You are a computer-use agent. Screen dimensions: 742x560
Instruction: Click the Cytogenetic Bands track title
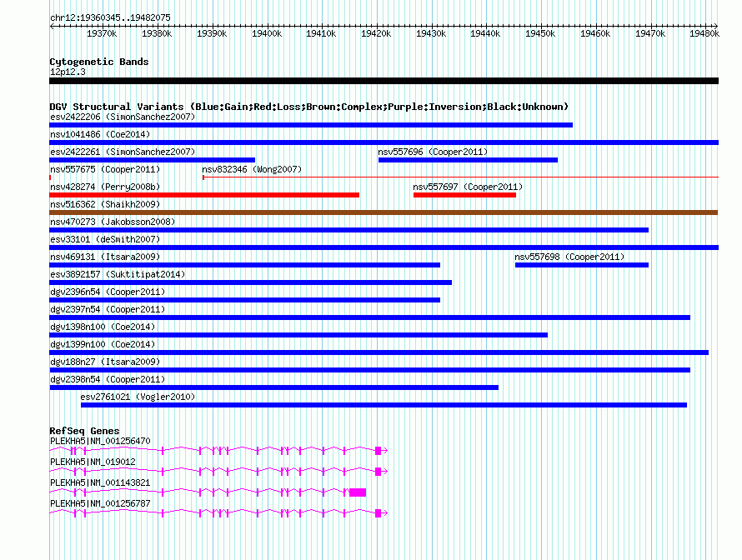[99, 62]
